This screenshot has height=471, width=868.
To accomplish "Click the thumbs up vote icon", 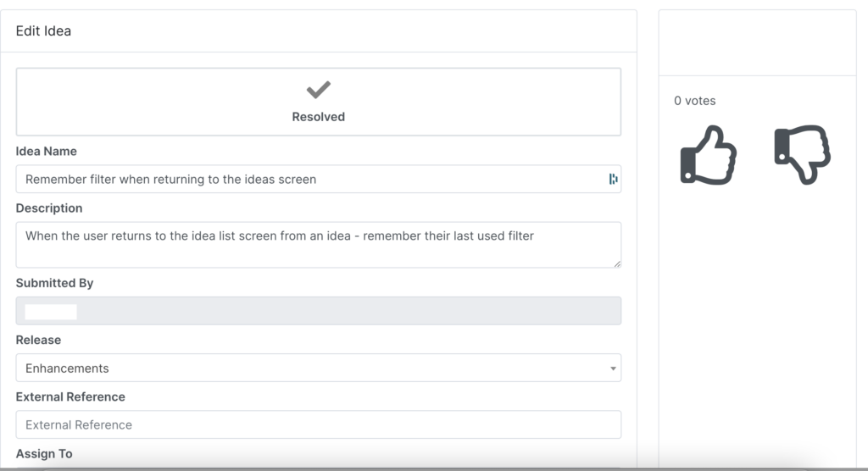I will [708, 155].
